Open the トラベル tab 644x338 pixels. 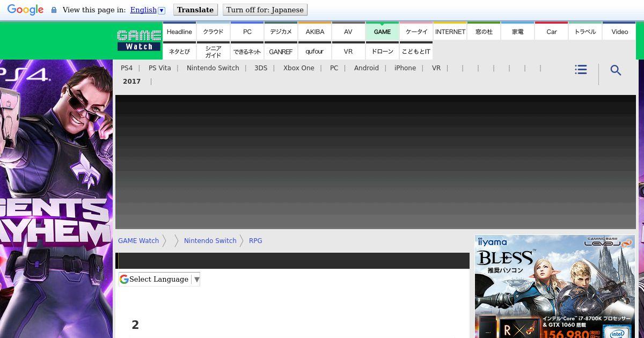pos(586,31)
